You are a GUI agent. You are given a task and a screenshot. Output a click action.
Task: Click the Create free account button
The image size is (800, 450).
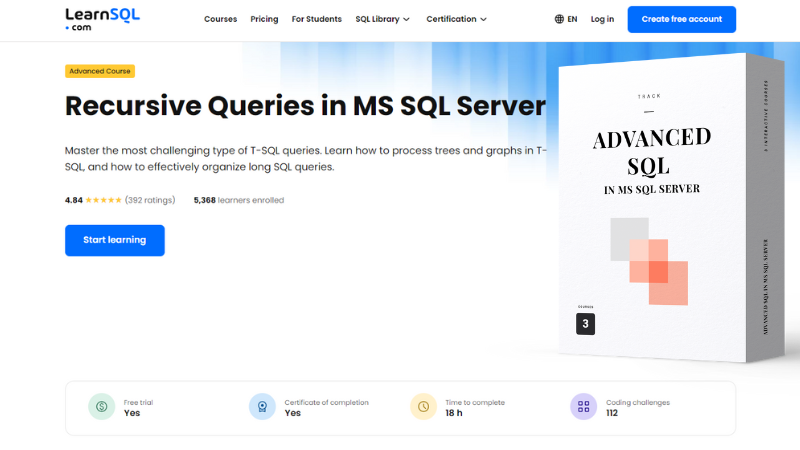point(682,19)
